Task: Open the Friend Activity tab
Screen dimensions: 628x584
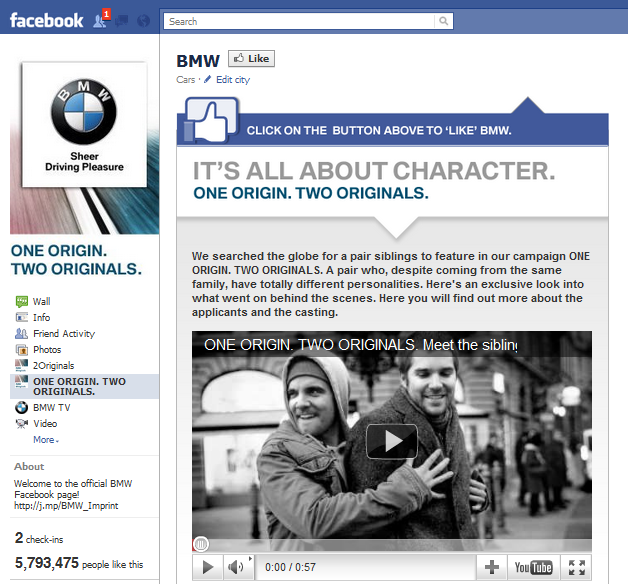Action: 64,333
